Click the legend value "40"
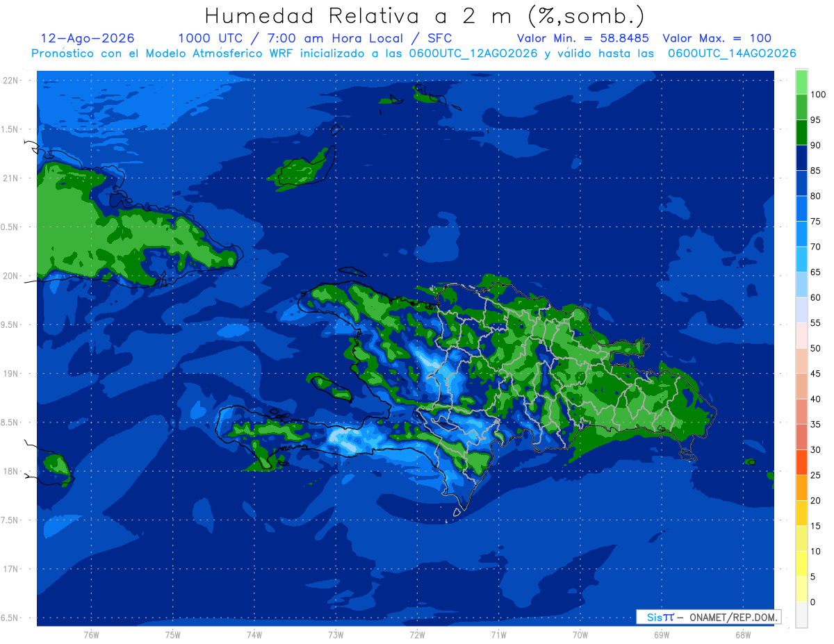Image resolution: width=834 pixels, height=644 pixels. [815, 399]
